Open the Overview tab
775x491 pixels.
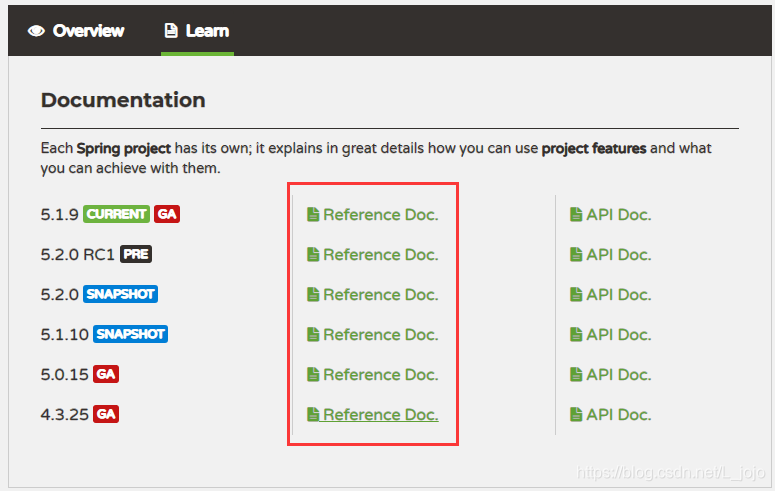pos(76,31)
